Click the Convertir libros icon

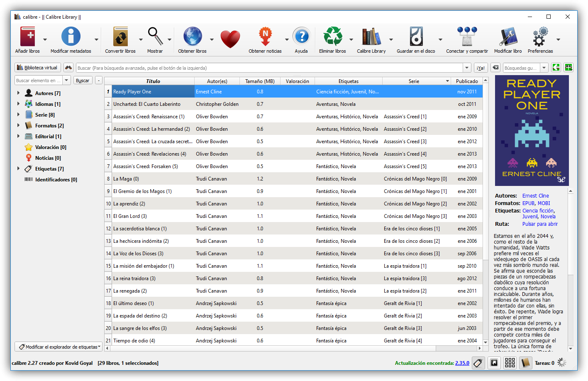(121, 37)
